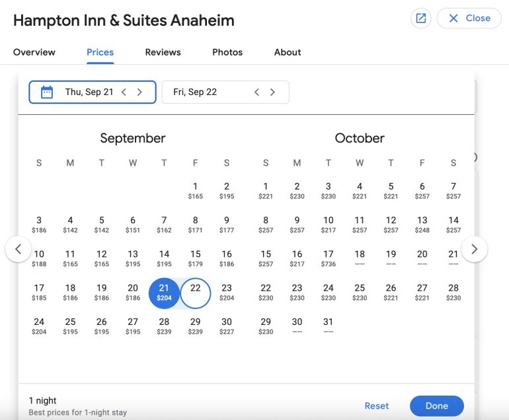Image resolution: width=509 pixels, height=420 pixels.
Task: Close the hotel details panel
Action: point(469,18)
